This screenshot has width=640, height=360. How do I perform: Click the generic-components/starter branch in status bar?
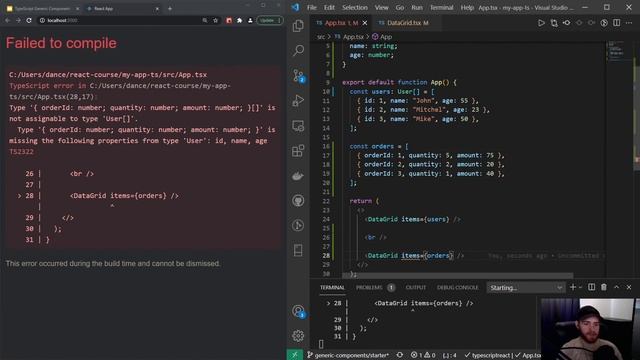click(x=348, y=355)
